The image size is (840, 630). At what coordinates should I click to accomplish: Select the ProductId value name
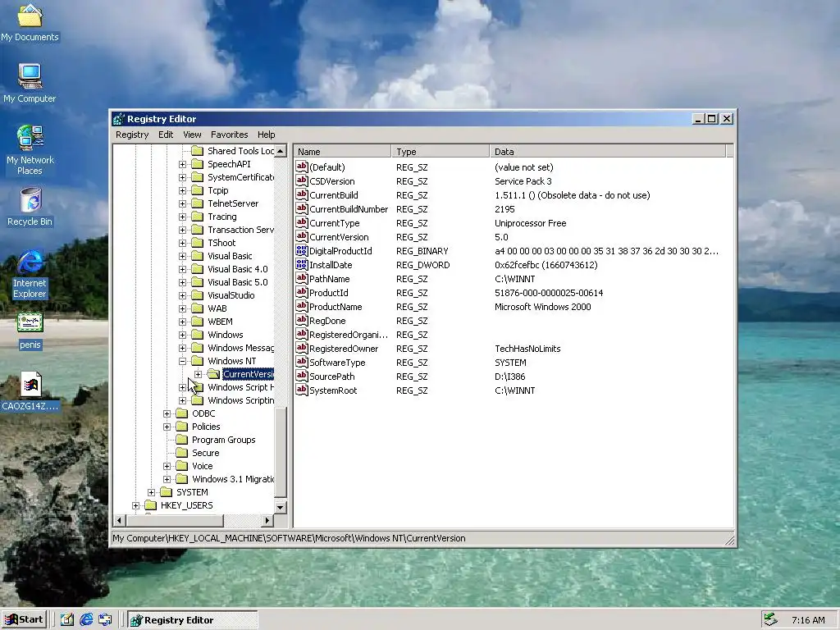pos(328,293)
